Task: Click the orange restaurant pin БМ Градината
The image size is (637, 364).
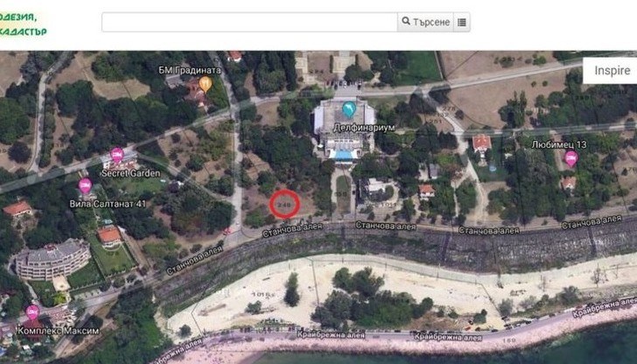Action: pos(205,84)
